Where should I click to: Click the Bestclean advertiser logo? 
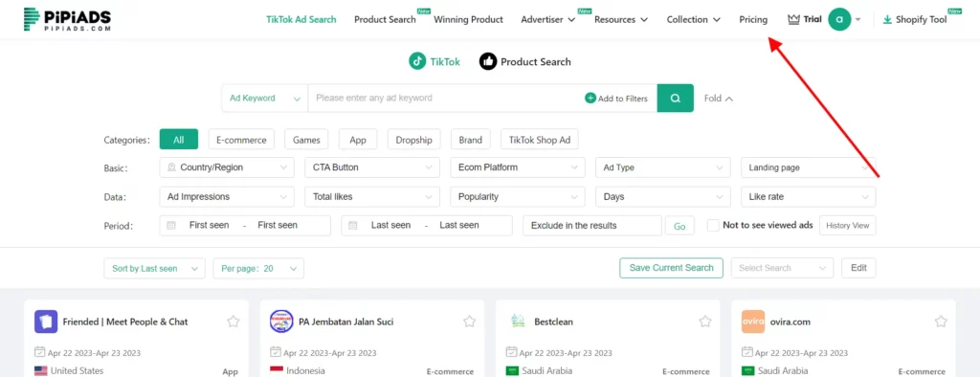point(518,322)
